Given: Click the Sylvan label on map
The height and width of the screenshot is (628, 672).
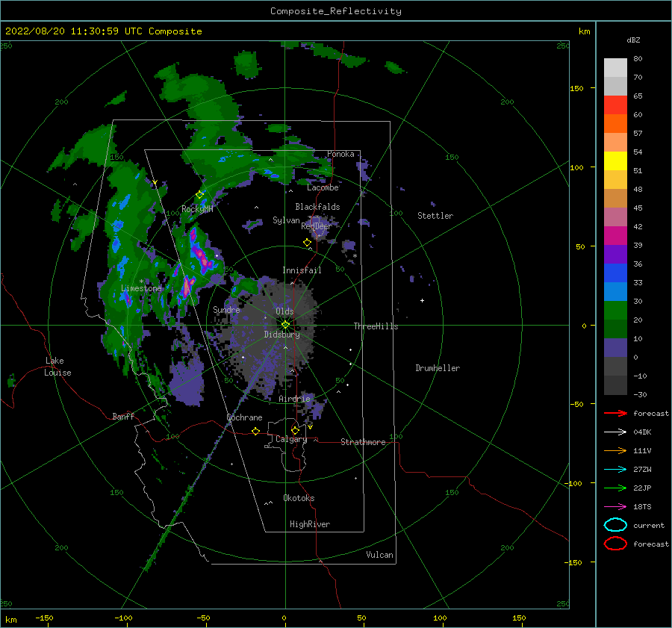Looking at the screenshot, I should click(286, 220).
